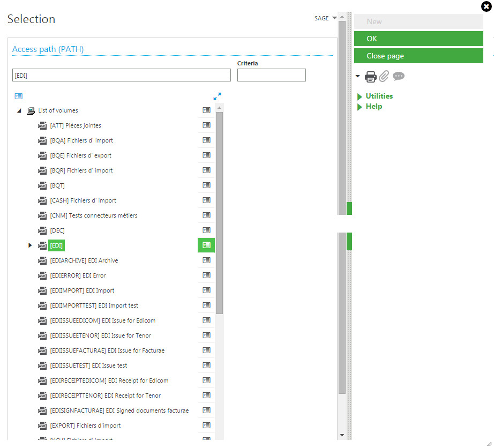Click the card icon on the [EDI] row
Image resolution: width=494 pixels, height=448 pixels.
tap(206, 245)
